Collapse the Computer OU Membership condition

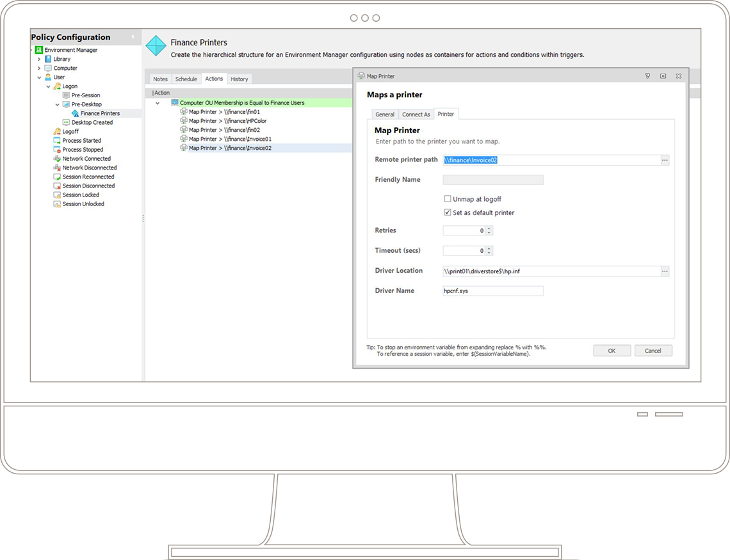(158, 102)
